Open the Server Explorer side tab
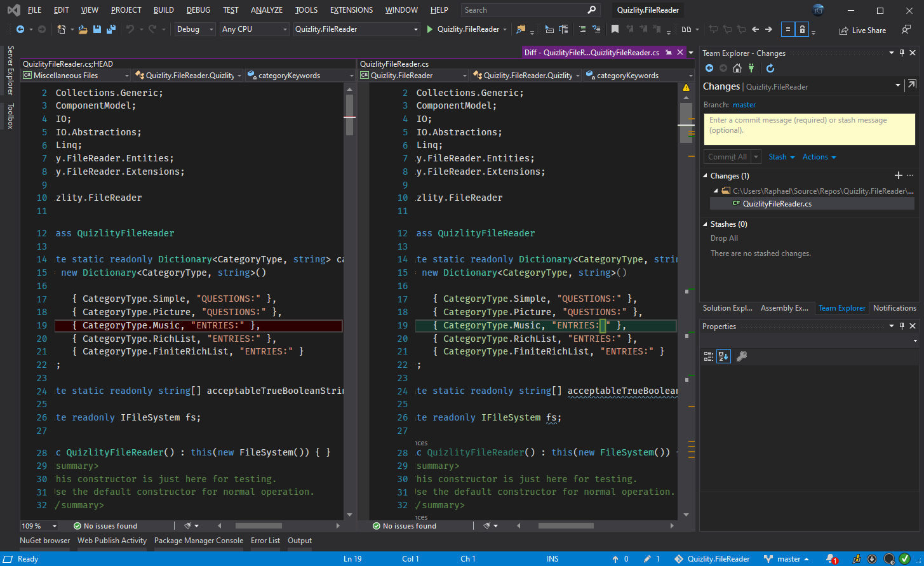 click(10, 71)
